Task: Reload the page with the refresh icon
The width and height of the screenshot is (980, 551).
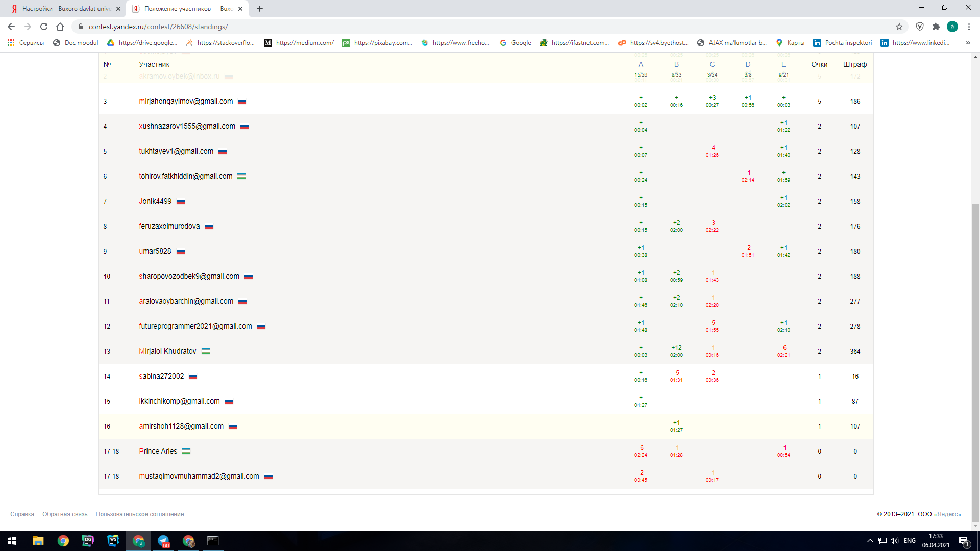Action: pos(44,27)
